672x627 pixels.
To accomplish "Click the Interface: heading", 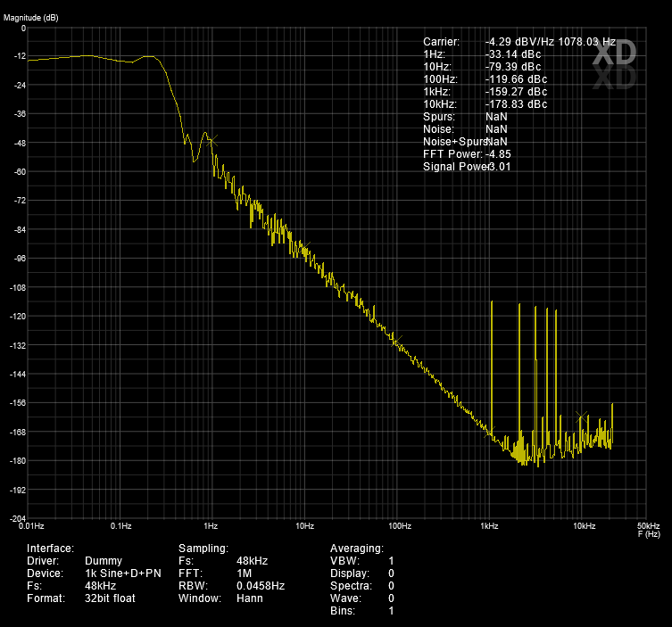I will click(x=50, y=549).
